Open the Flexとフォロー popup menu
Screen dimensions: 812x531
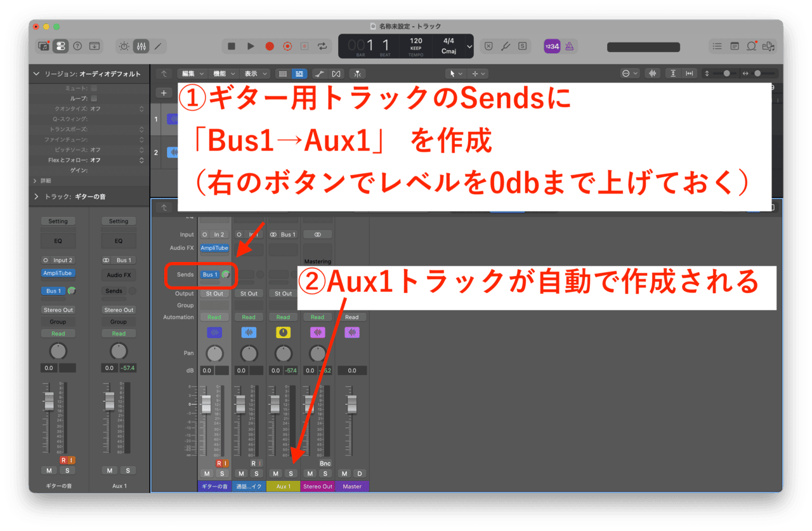pos(117,160)
